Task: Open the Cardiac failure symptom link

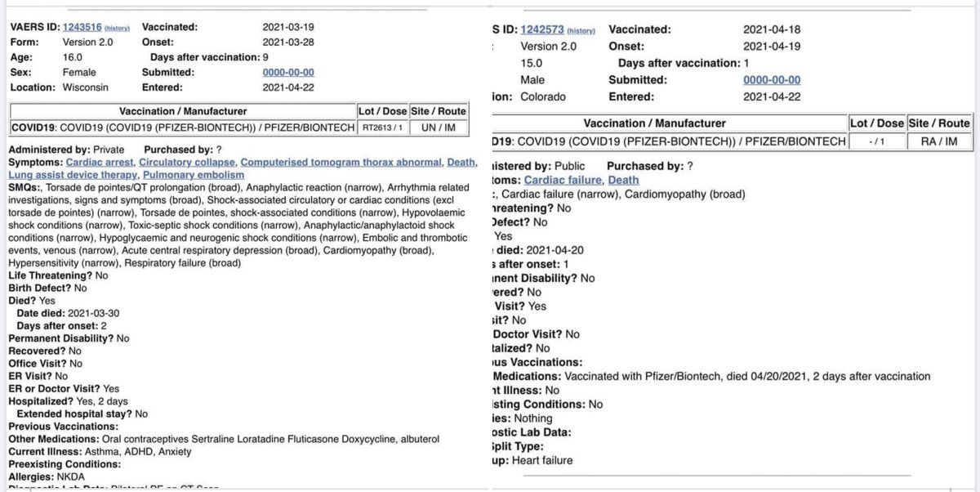Action: 563,180
